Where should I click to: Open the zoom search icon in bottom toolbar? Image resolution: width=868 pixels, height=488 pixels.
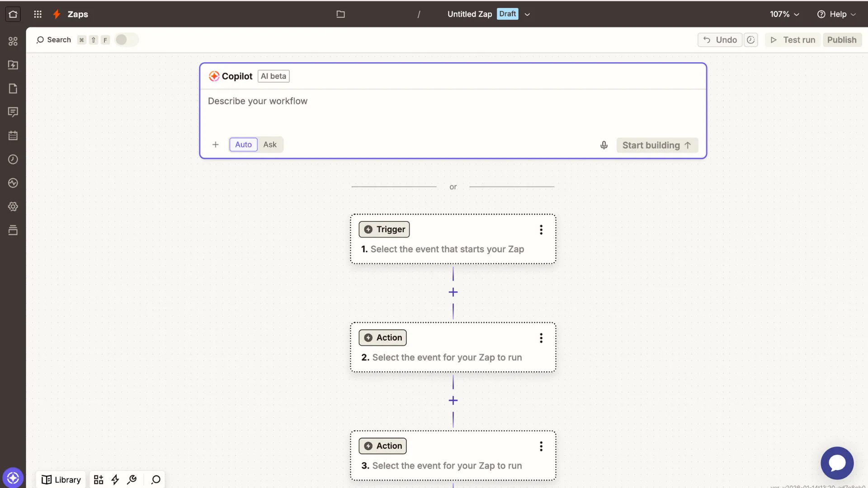coord(155,480)
